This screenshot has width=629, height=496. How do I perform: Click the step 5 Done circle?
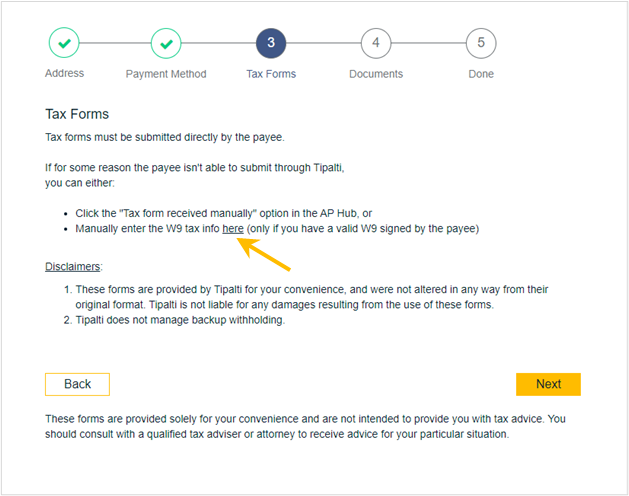[481, 43]
